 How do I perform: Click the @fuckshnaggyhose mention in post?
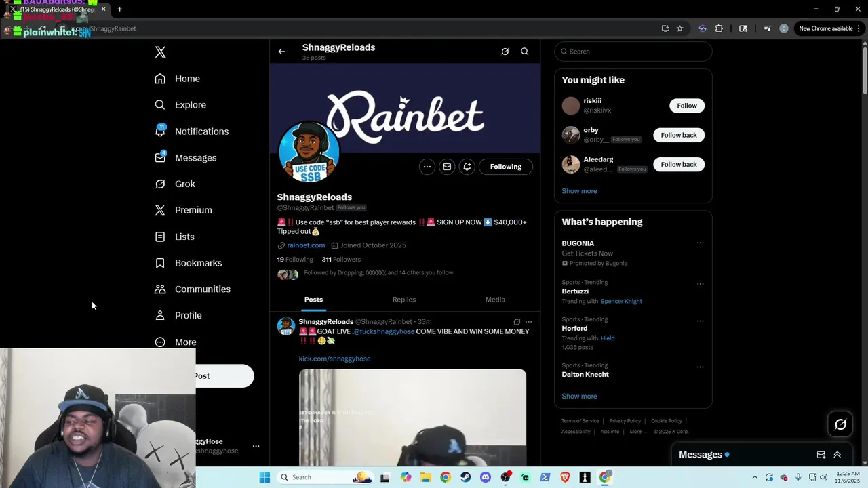coord(384,331)
